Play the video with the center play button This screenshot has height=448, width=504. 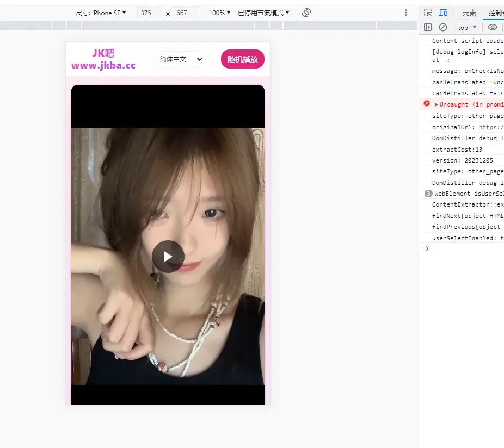(168, 257)
